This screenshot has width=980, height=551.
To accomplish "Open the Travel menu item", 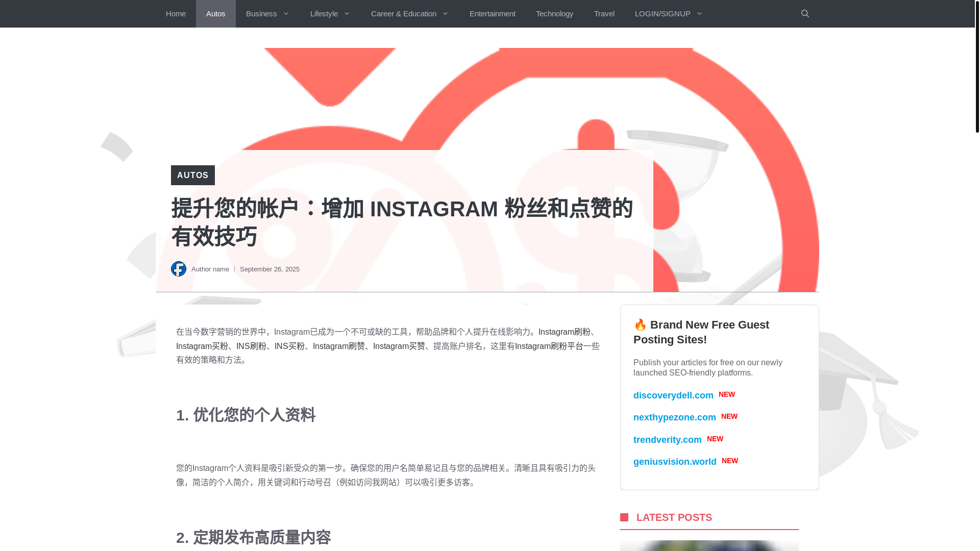I will tap(604, 14).
